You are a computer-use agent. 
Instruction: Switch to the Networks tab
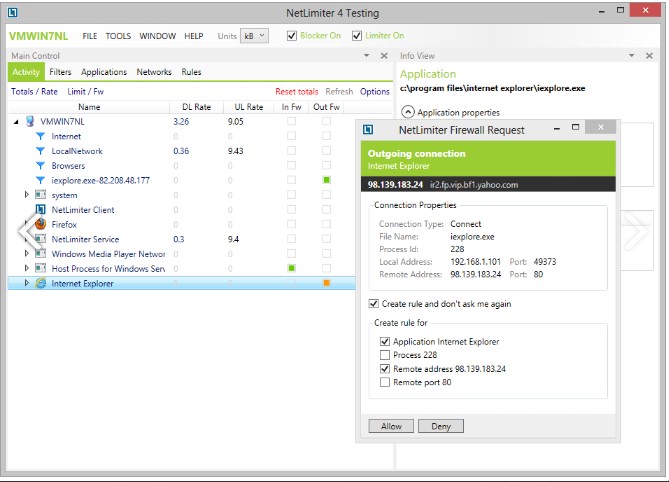click(x=154, y=72)
